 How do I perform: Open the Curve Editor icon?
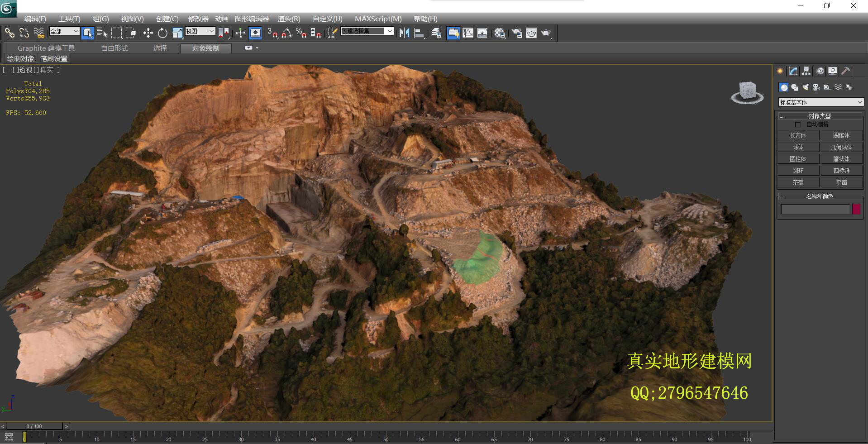tap(468, 33)
